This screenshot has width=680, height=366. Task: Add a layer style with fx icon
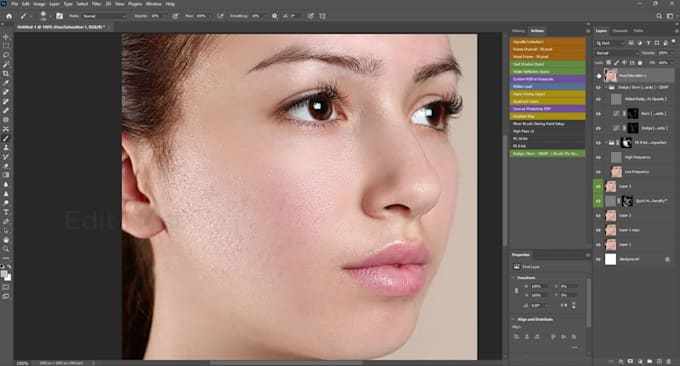coord(621,361)
